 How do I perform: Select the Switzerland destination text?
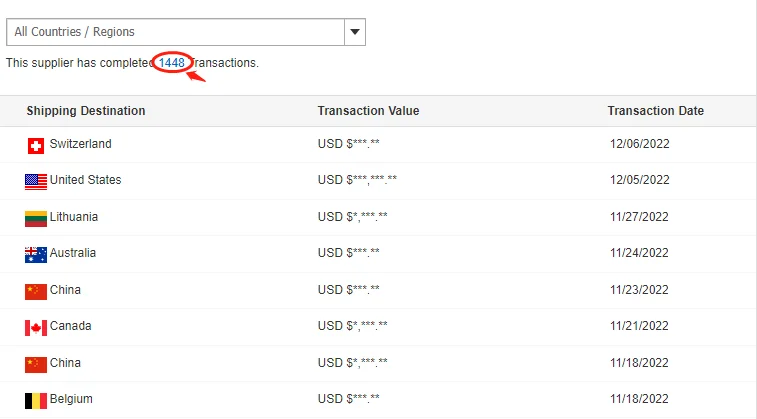click(x=80, y=144)
